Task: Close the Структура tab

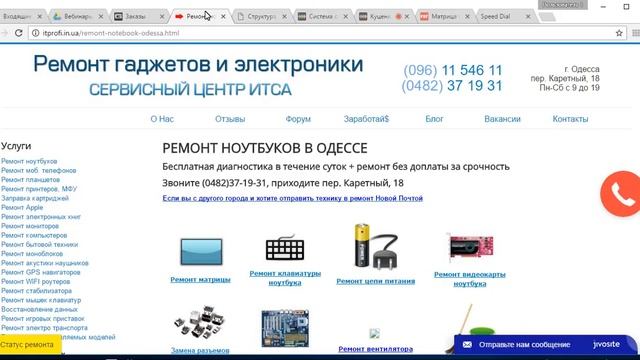Action: pyautogui.click(x=284, y=16)
